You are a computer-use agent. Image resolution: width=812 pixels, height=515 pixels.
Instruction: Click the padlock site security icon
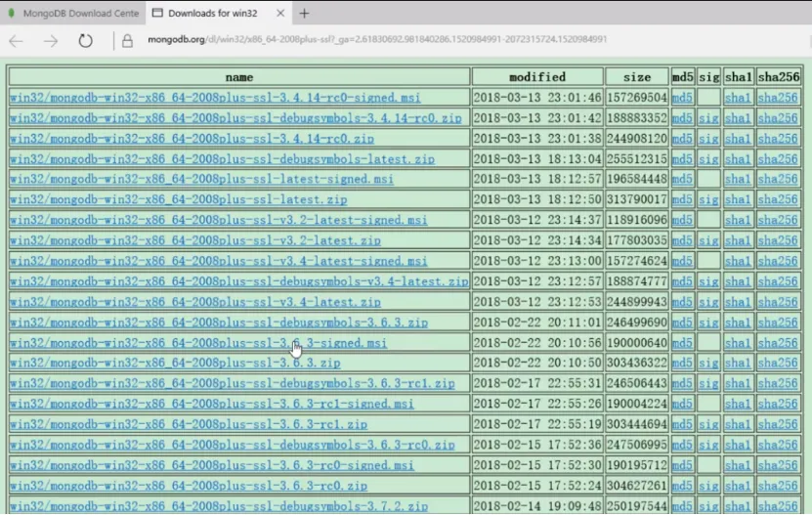click(x=127, y=41)
